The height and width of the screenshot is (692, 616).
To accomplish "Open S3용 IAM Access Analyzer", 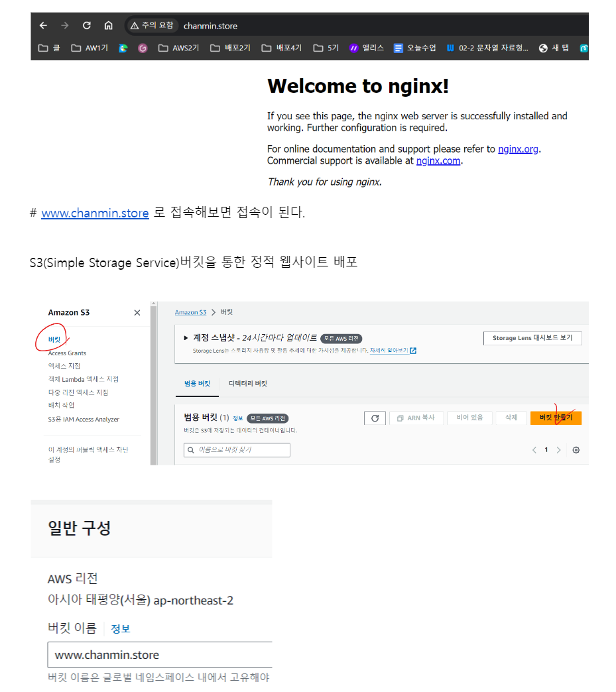I will click(x=84, y=420).
